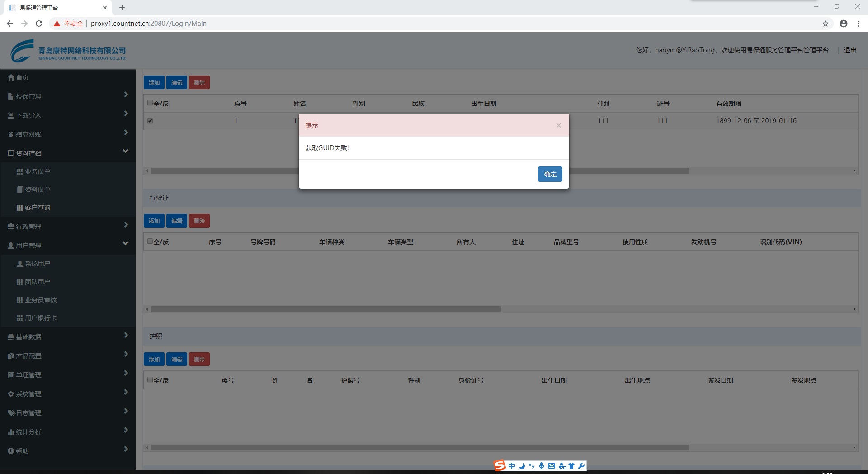The image size is (868, 474).
Task: Click the grid icon next to 用户银行卡
Action: (19, 318)
